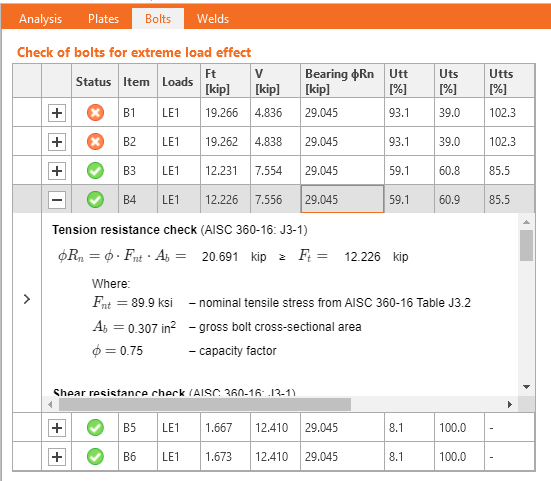The width and height of the screenshot is (551, 481).
Task: Expand the B1 bolt row details
Action: click(x=57, y=113)
